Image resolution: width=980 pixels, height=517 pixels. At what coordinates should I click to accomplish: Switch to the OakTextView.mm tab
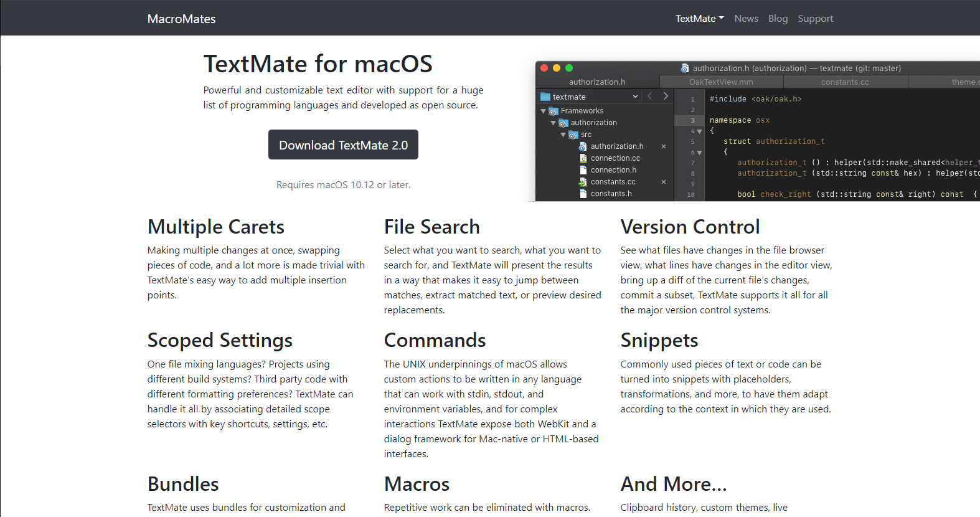pos(721,82)
